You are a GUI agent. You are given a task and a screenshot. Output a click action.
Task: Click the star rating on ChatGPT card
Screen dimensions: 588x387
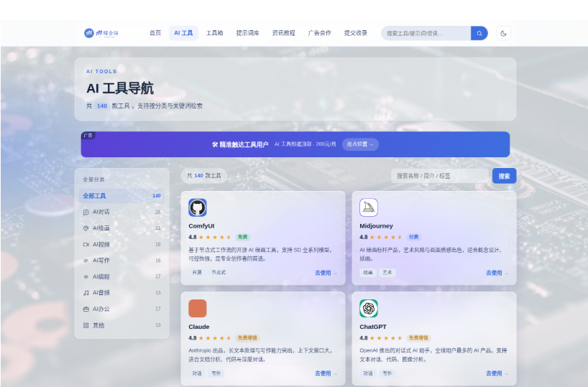click(x=386, y=338)
